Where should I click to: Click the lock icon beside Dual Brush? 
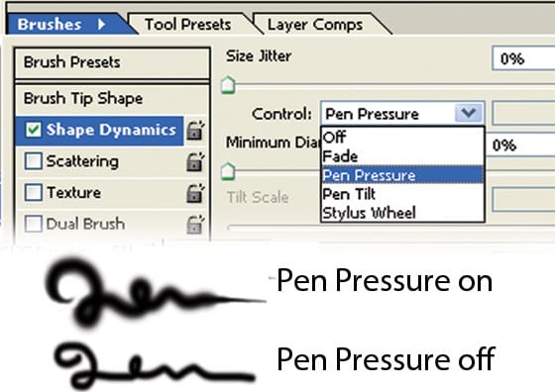[195, 225]
